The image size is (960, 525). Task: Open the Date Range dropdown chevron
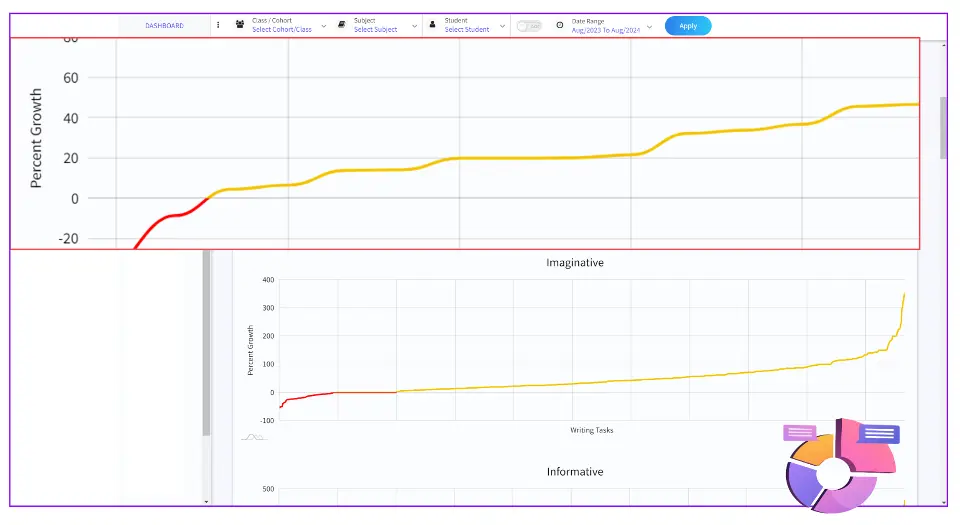(650, 26)
